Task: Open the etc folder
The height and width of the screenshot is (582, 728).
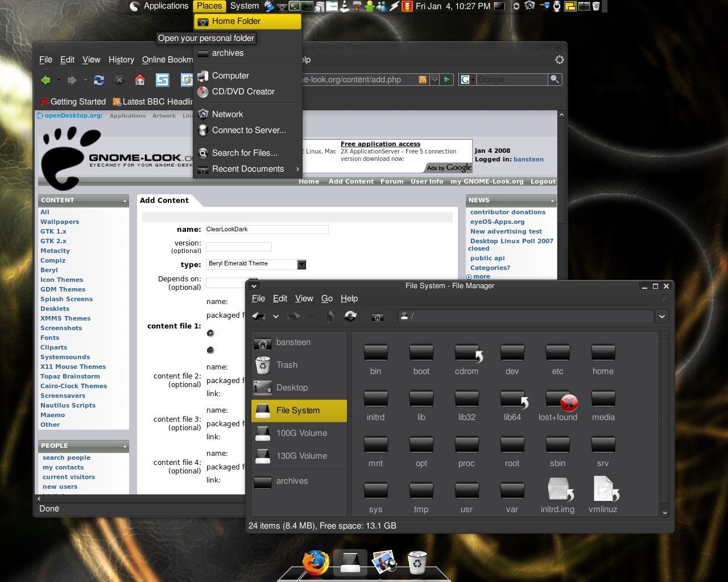Action: coord(558,360)
